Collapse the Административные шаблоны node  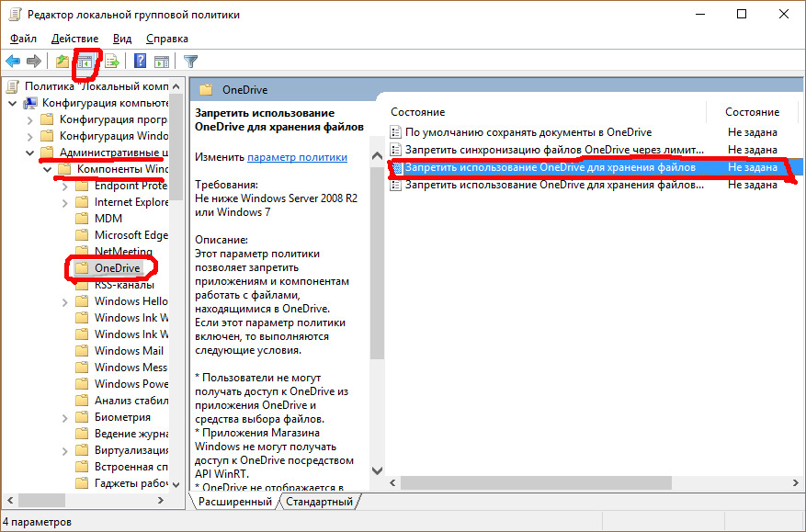pyautogui.click(x=29, y=153)
